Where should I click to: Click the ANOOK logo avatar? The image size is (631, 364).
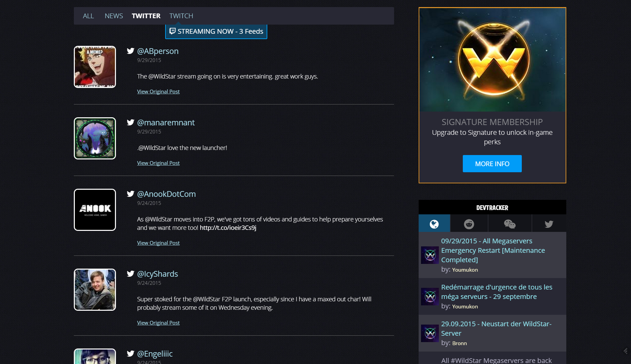tap(95, 210)
